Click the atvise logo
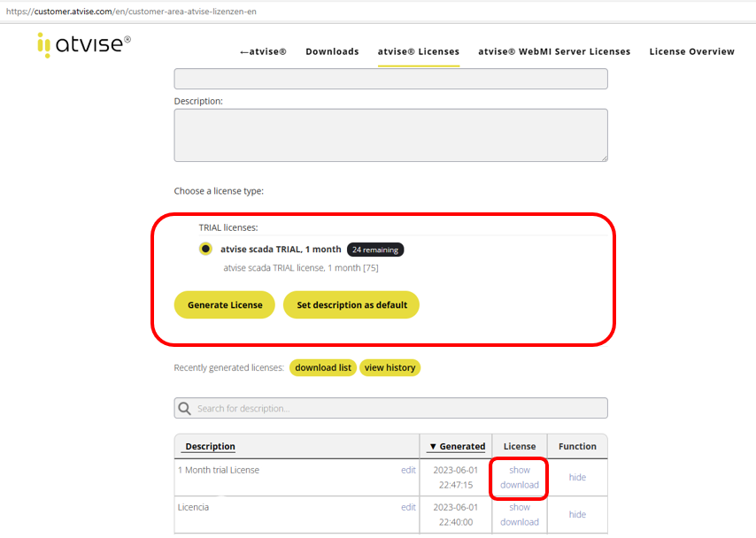The height and width of the screenshot is (538, 756). (84, 45)
